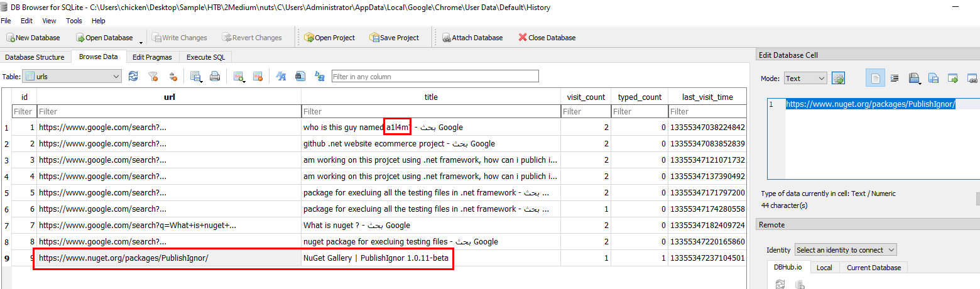980x289 pixels.
Task: Export cell contents to file icon
Action: click(934, 79)
